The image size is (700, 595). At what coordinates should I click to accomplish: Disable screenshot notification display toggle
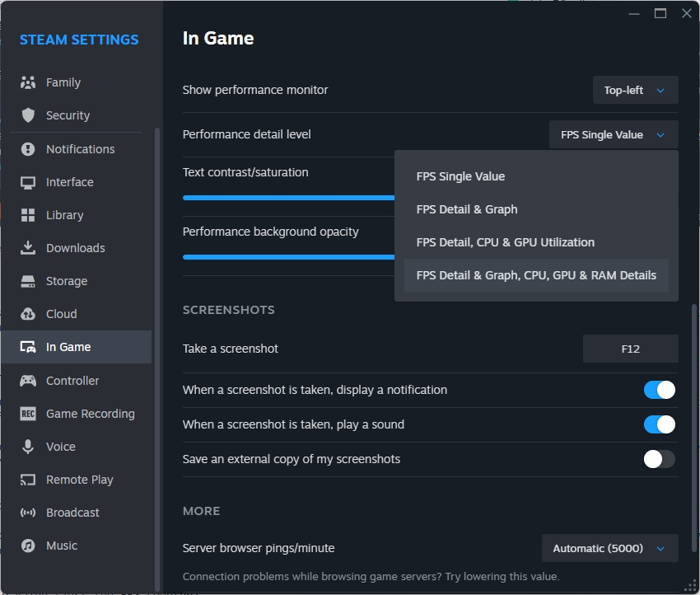pyautogui.click(x=659, y=390)
